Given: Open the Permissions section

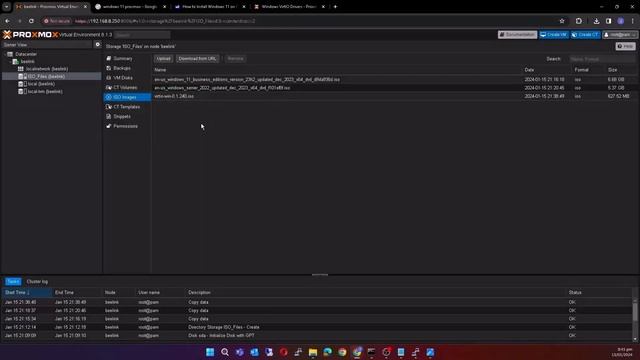Looking at the screenshot, I should pos(125,126).
